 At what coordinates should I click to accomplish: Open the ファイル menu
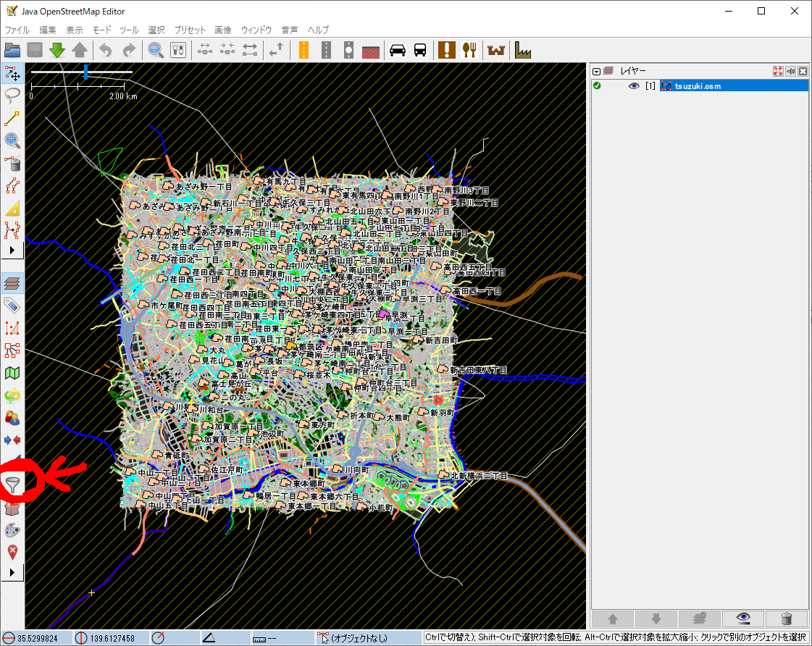point(17,30)
